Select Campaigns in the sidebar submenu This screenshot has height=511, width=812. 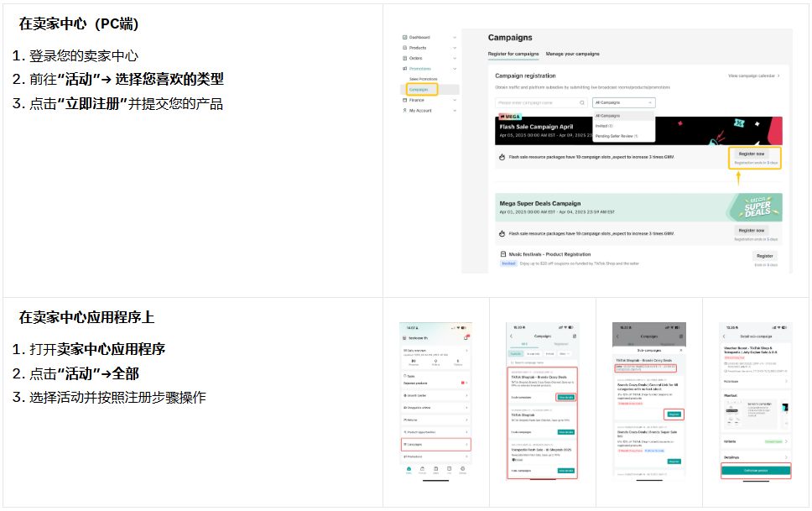tap(419, 90)
